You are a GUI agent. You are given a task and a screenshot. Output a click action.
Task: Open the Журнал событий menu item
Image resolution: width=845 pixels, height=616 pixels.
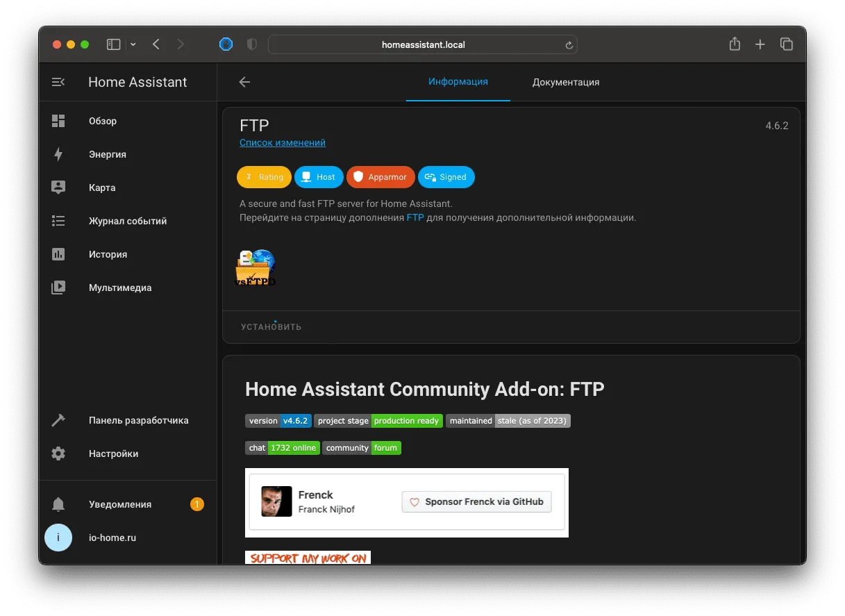[128, 221]
